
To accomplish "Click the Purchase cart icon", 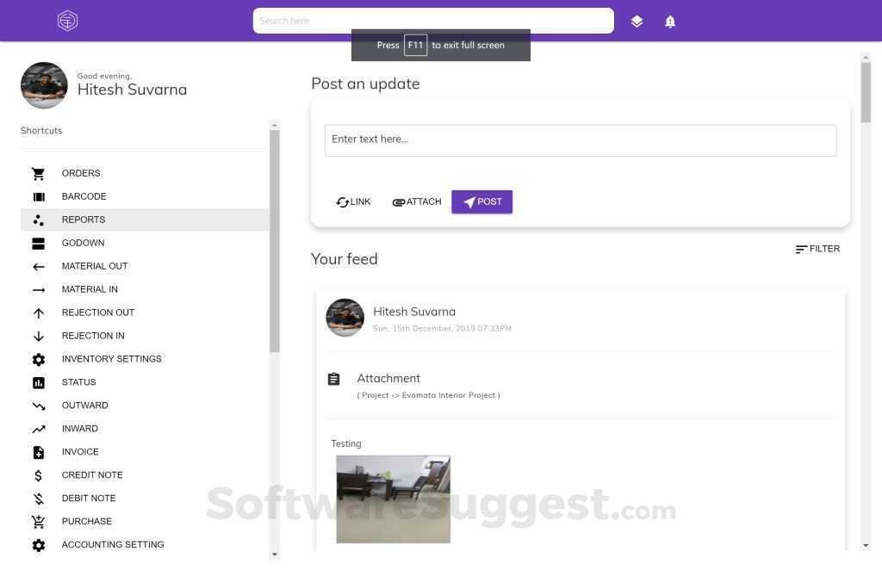I will (39, 522).
